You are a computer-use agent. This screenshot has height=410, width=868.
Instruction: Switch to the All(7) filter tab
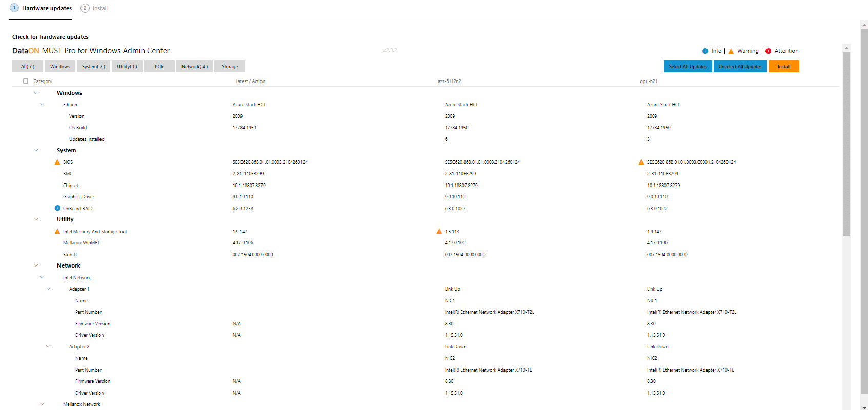[x=28, y=66]
